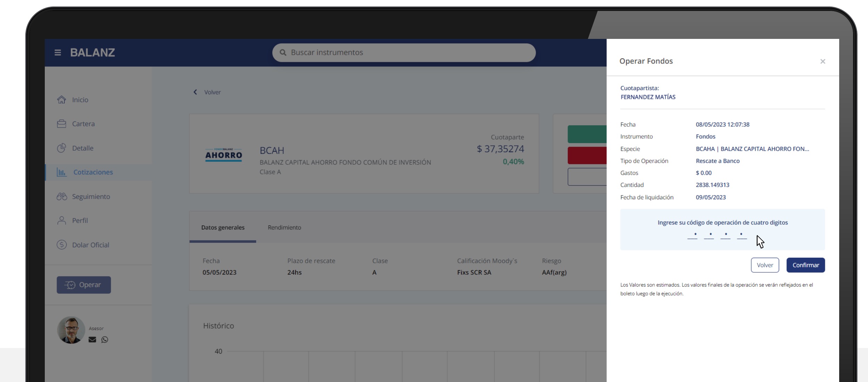This screenshot has height=382, width=868.
Task: Open Dolar Oficial in the sidebar
Action: [91, 245]
